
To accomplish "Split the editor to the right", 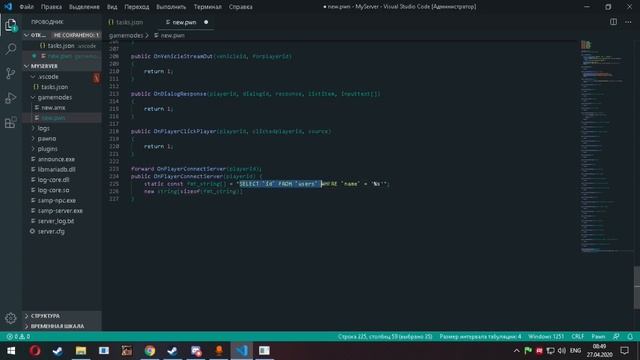I will click(613, 22).
